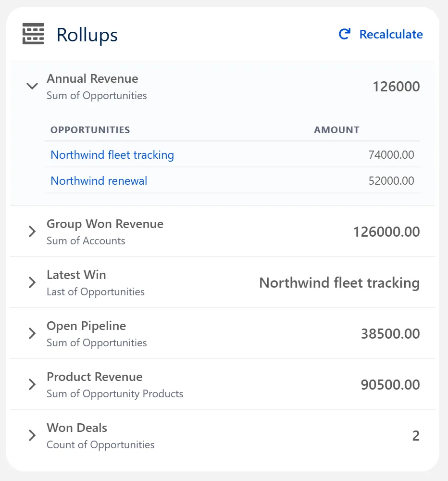Viewport: 448px width, 481px height.
Task: Click the Last of Opportunities subtitle
Action: 95,292
